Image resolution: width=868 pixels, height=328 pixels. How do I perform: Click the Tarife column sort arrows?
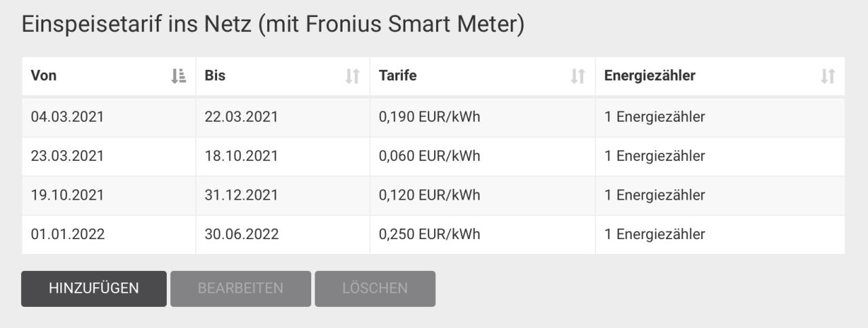[578, 76]
